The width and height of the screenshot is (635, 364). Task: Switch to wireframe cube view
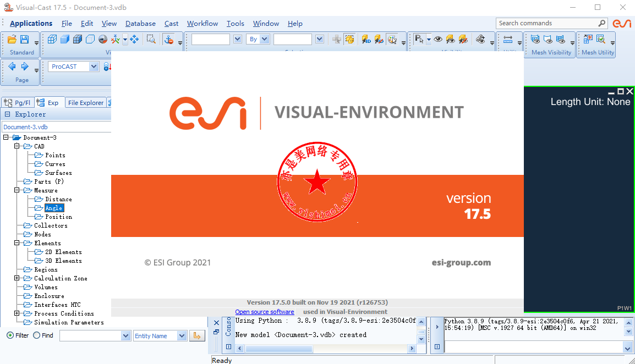[x=52, y=39]
